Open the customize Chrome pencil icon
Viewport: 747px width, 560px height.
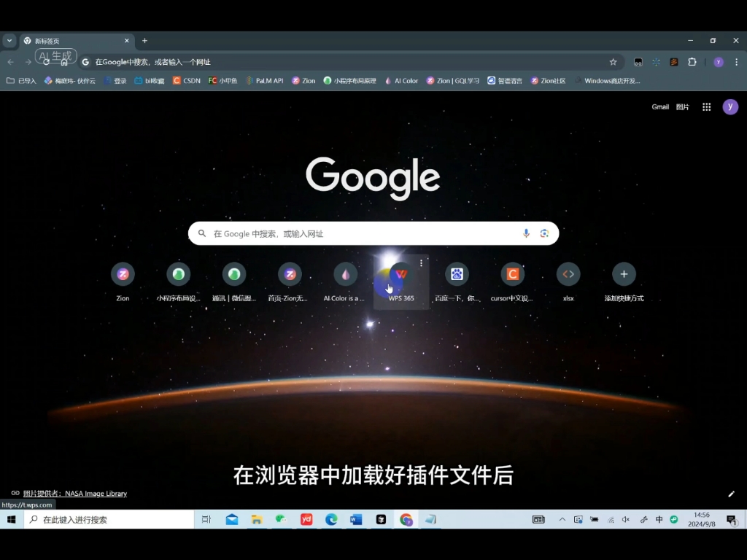(x=732, y=494)
